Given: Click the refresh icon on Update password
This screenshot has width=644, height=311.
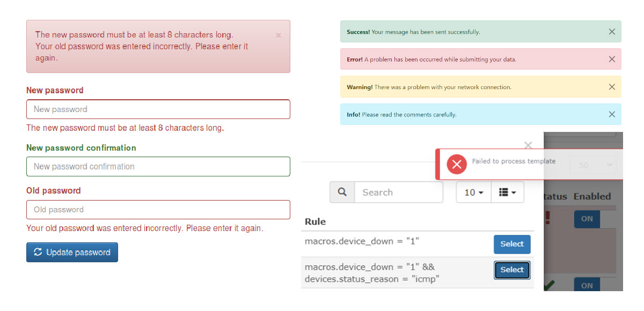Looking at the screenshot, I should pos(38,252).
